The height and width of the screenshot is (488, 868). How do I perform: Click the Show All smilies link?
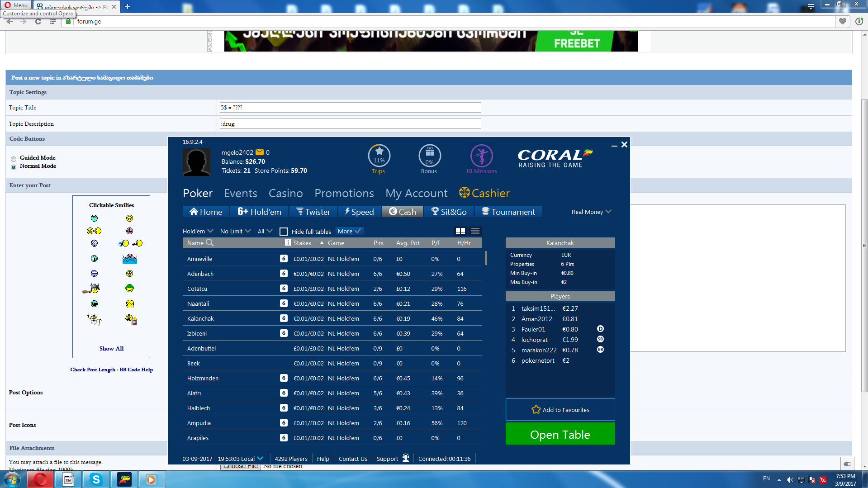pyautogui.click(x=111, y=349)
